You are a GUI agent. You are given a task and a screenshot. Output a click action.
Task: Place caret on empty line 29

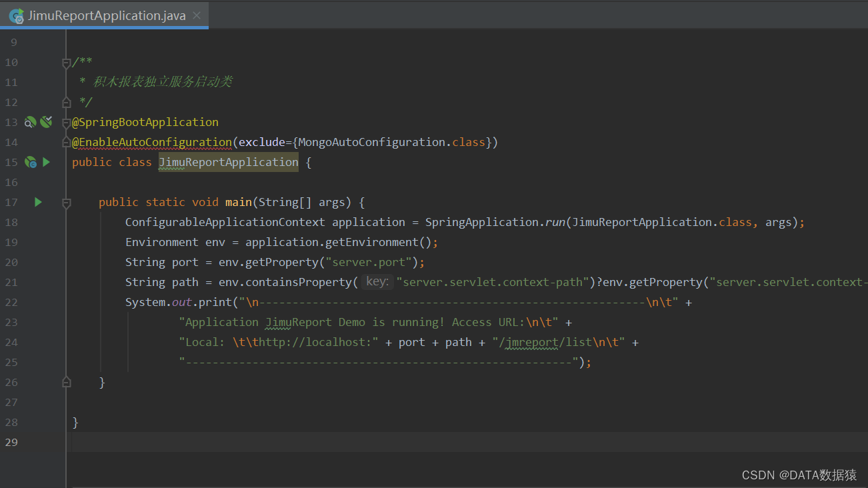pos(467,442)
